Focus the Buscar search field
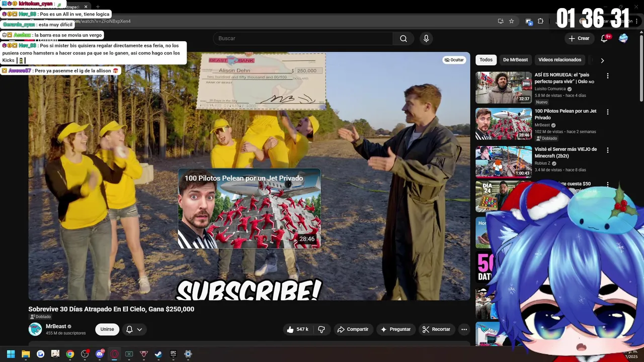 pyautogui.click(x=303, y=39)
